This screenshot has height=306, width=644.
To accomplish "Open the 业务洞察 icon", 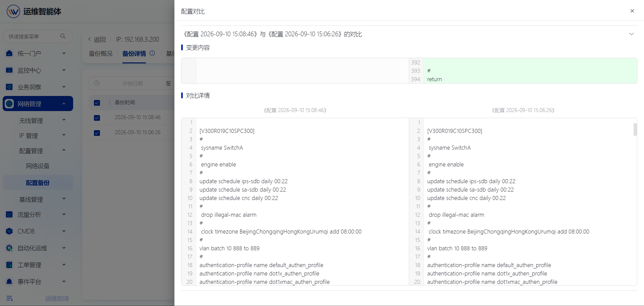I will click(x=9, y=87).
